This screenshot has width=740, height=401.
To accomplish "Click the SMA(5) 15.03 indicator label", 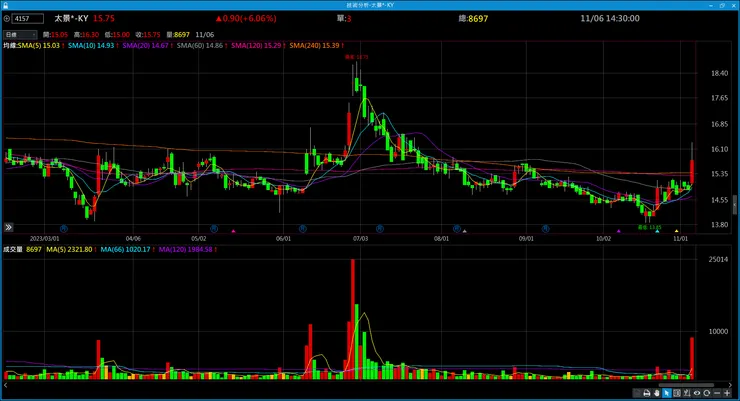I will click(39, 46).
